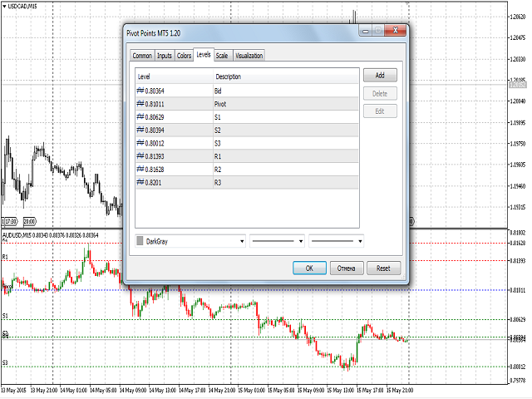Select the level icon beside 0.80012
The height and width of the screenshot is (399, 532).
point(140,142)
